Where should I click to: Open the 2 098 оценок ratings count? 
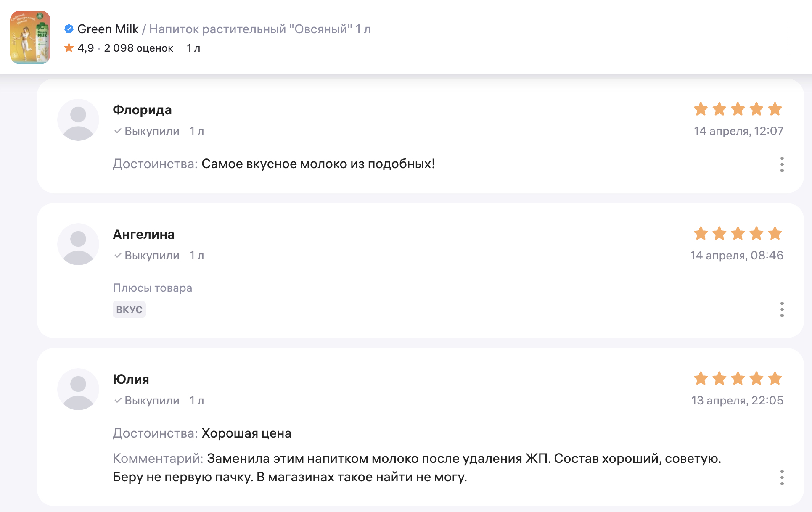point(138,48)
